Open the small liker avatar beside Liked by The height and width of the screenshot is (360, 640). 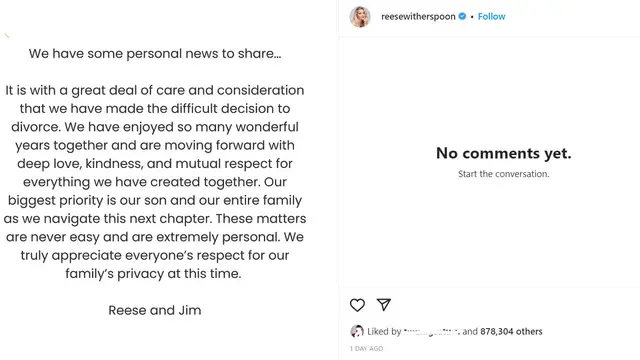coord(357,331)
